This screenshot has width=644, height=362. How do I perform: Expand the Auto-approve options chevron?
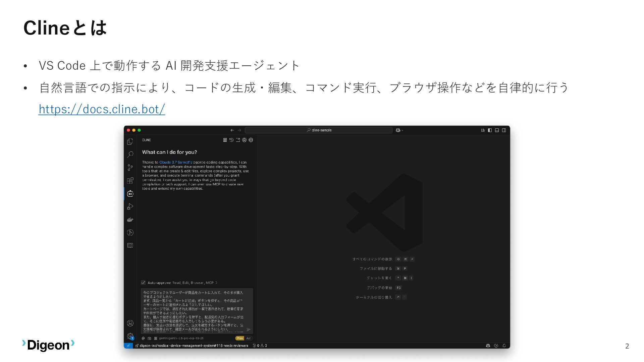(216, 283)
